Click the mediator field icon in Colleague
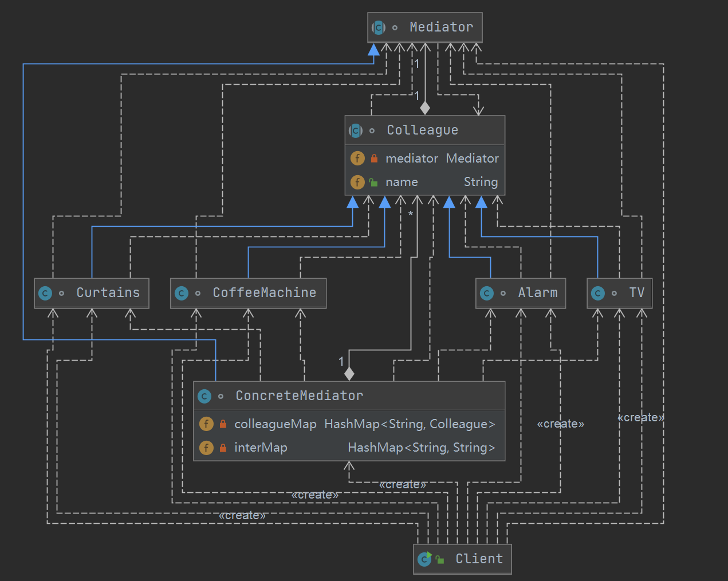The width and height of the screenshot is (728, 581). point(357,159)
